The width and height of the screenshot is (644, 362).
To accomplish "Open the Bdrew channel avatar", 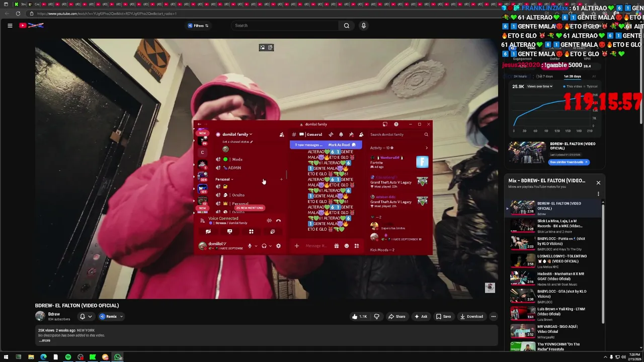I will [x=40, y=316].
